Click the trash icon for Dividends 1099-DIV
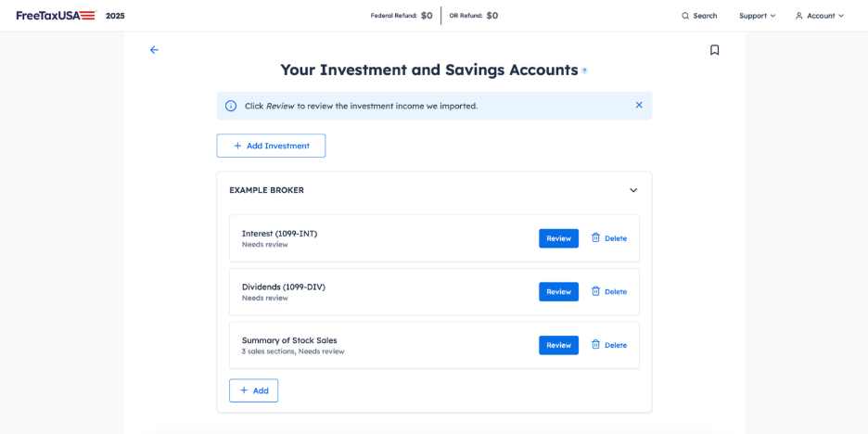Image resolution: width=868 pixels, height=434 pixels. 595,291
